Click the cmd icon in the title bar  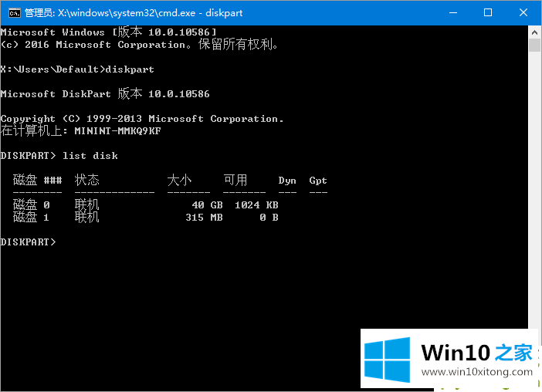click(15, 13)
